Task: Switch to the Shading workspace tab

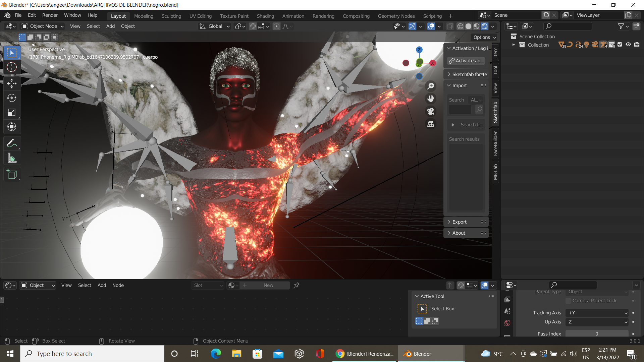Action: [x=265, y=16]
